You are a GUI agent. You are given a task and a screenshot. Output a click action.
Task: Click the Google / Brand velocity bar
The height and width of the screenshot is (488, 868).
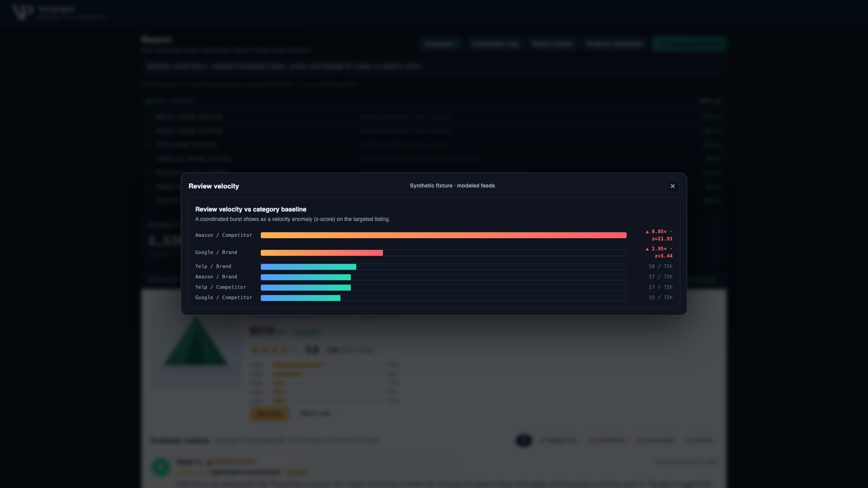[x=322, y=253]
